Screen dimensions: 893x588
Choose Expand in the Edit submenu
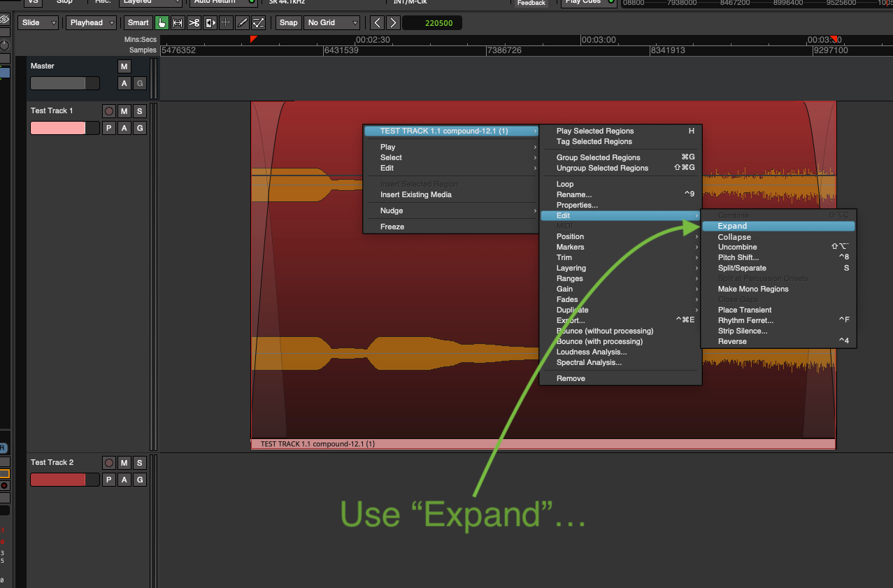[732, 226]
